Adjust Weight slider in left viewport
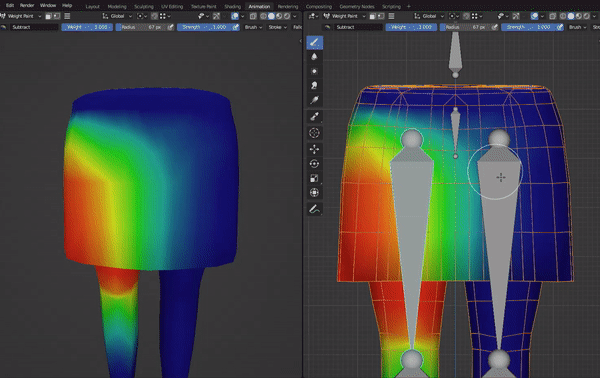This screenshot has width=600, height=378. click(87, 27)
